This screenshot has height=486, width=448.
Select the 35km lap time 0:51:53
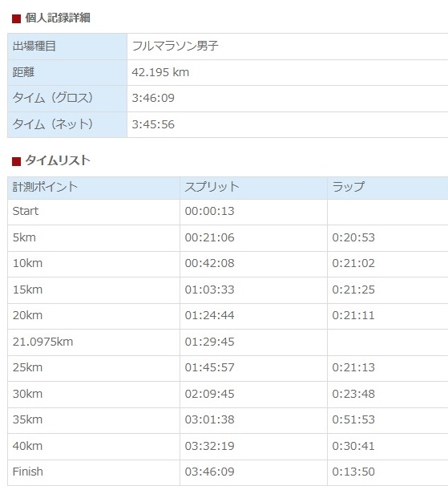[353, 419]
